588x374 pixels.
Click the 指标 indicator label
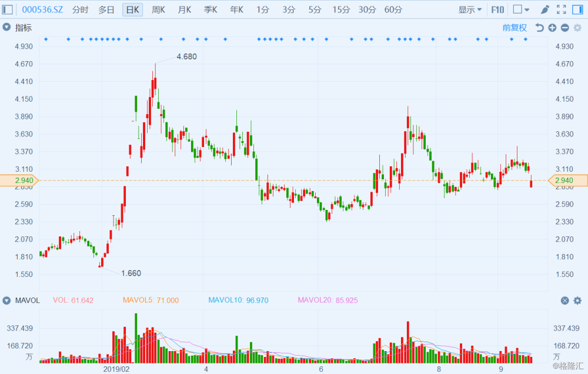point(24,28)
